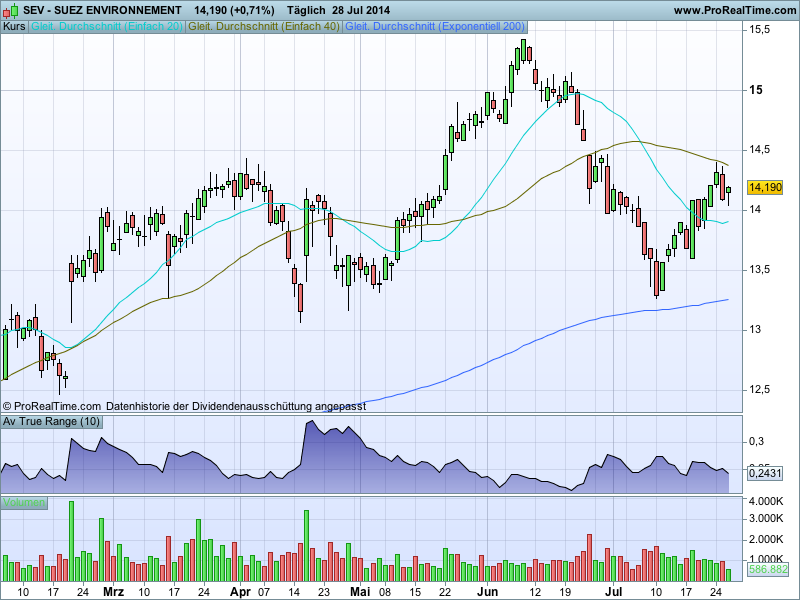
Task: Click the current price tag 14,190
Action: 765,188
